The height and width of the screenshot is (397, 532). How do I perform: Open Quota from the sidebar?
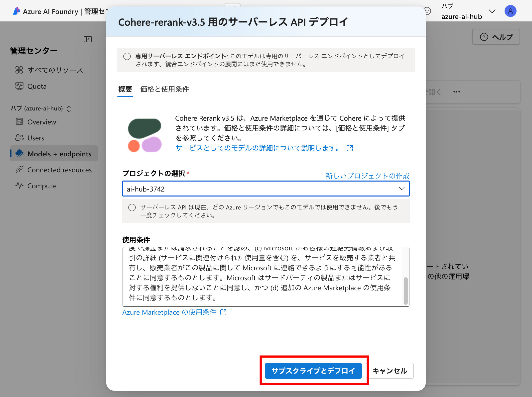point(37,87)
